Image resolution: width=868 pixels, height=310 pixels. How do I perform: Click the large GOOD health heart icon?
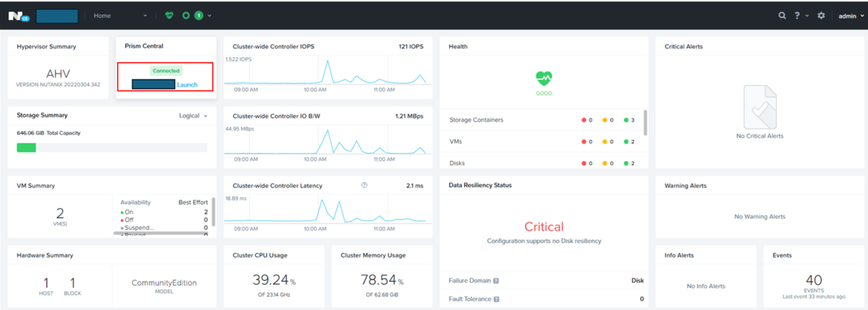tap(544, 79)
